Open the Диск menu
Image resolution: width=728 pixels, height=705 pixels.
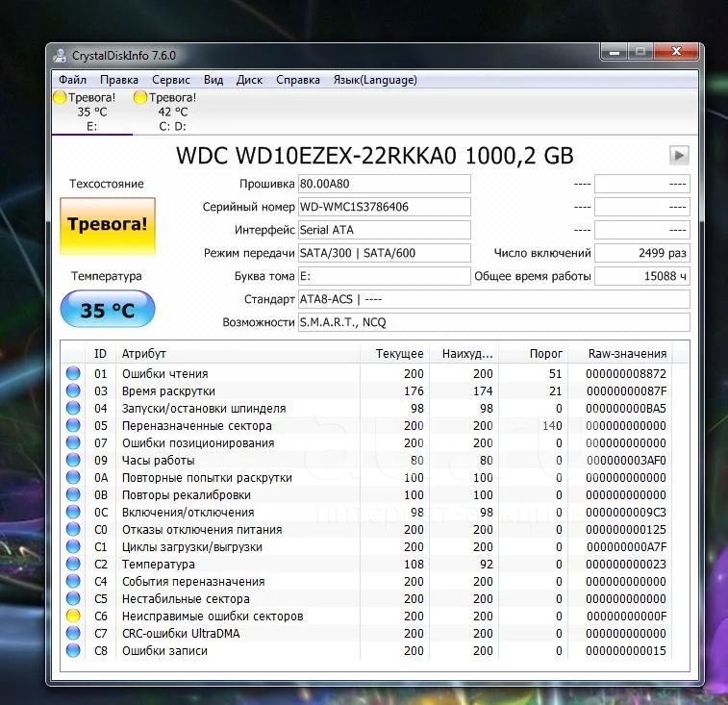pyautogui.click(x=249, y=80)
